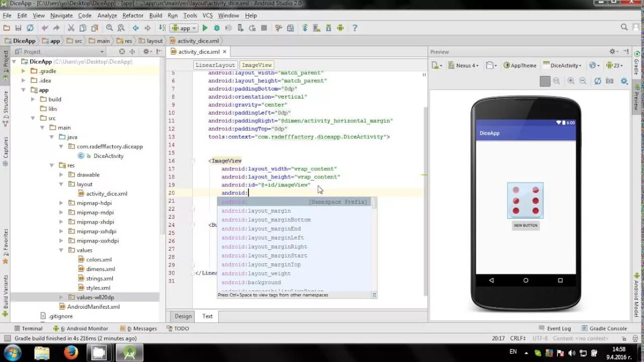Click the Navigate Forward arrow
644x362 pixels.
click(x=147, y=28)
